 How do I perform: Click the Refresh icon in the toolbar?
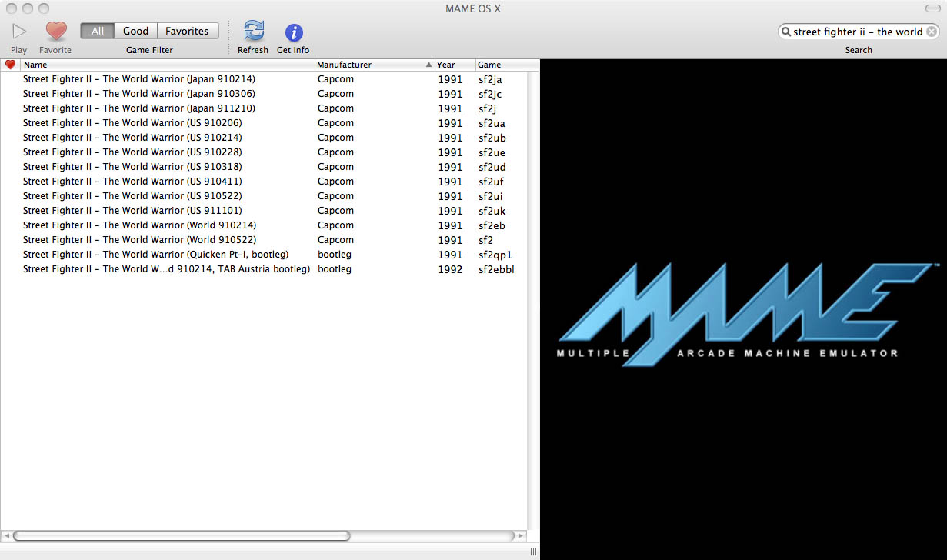point(253,31)
